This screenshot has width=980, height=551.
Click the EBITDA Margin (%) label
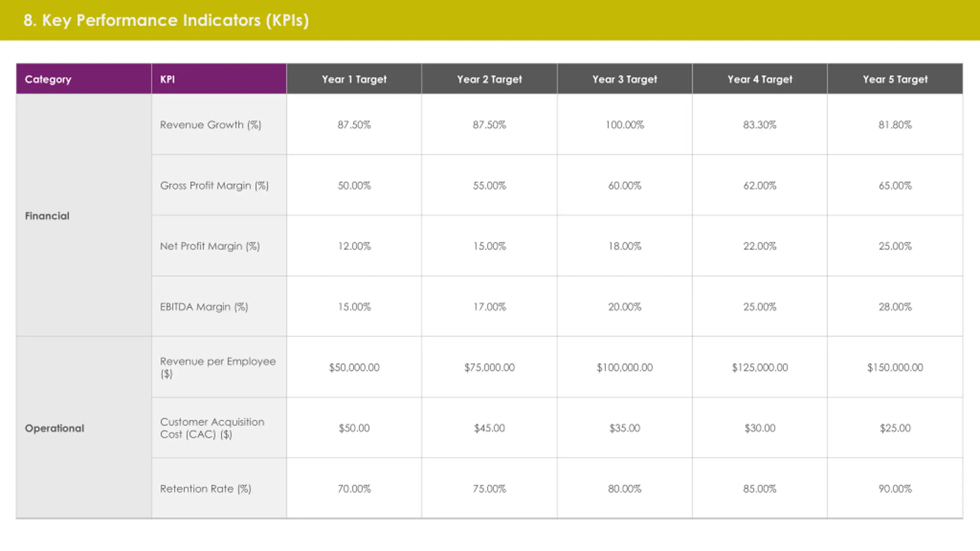point(204,307)
